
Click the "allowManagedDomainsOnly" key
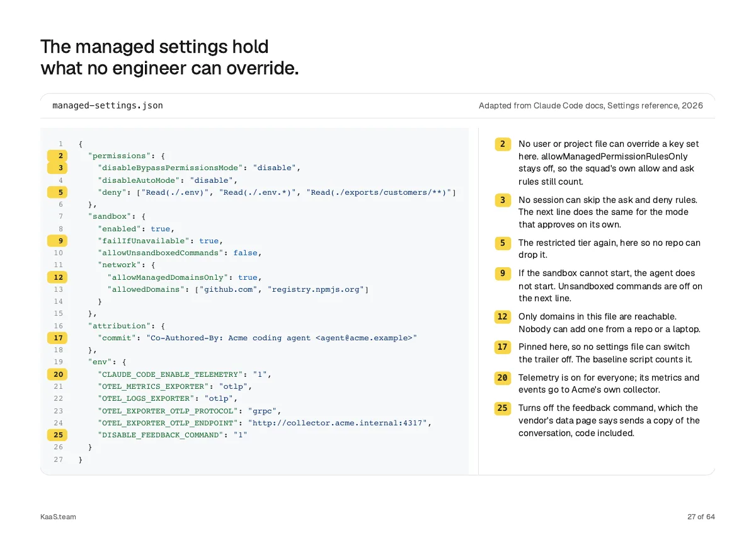click(x=168, y=277)
